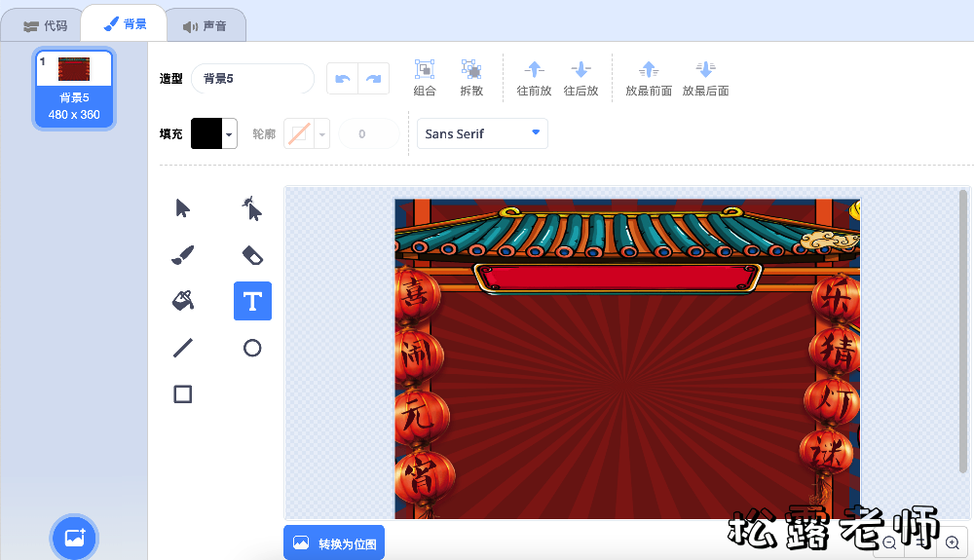Select the Eraser tool

[252, 255]
